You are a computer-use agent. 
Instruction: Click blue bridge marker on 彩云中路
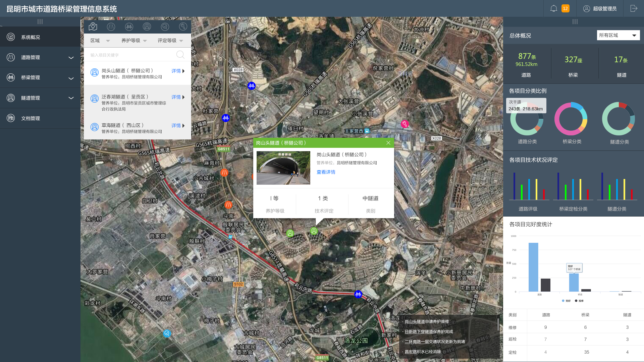(358, 294)
